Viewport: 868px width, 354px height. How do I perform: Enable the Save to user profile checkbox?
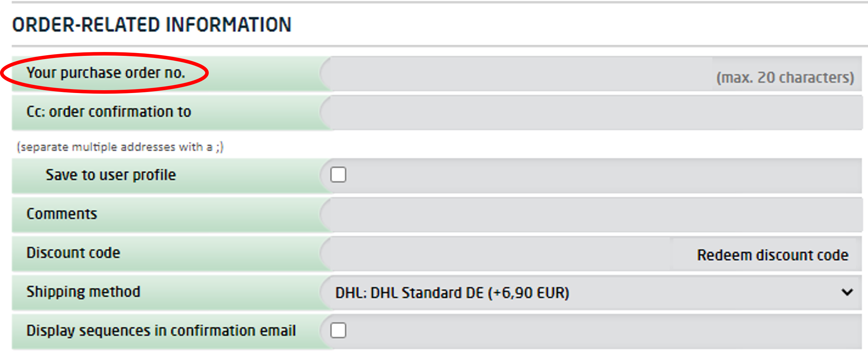tap(338, 175)
